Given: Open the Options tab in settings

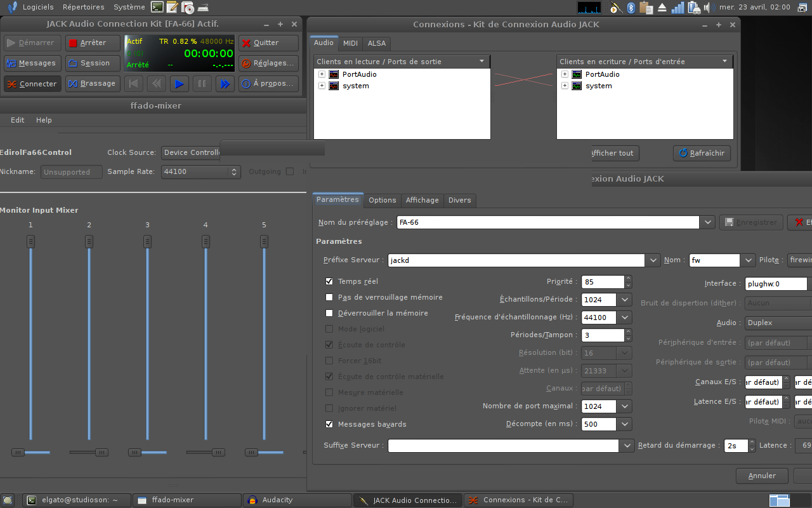Looking at the screenshot, I should [x=383, y=200].
